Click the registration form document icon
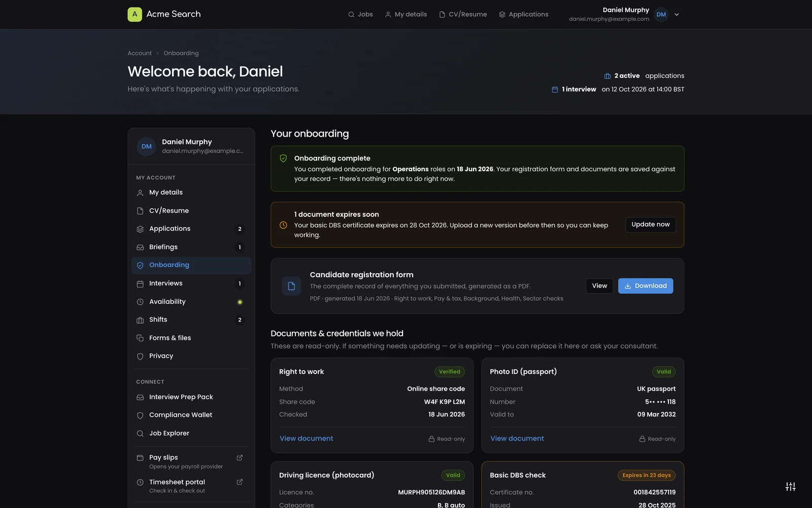Image resolution: width=812 pixels, height=508 pixels. click(x=291, y=286)
